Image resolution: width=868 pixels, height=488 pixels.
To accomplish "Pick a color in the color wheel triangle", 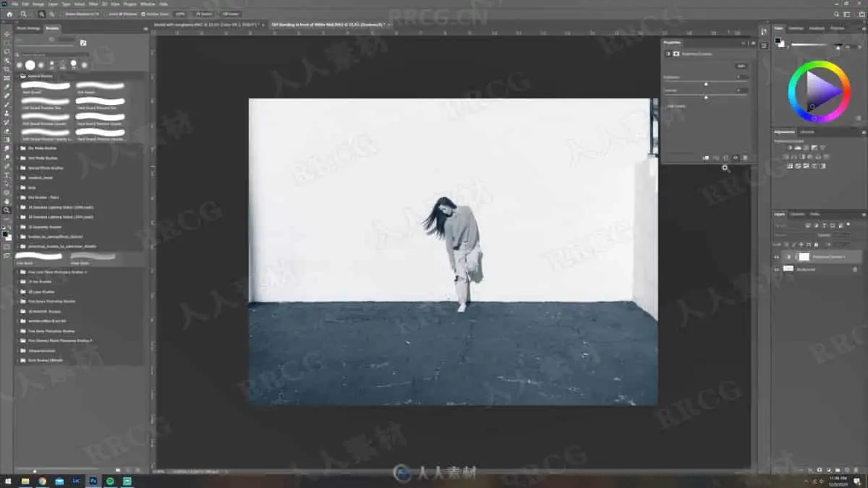I will (x=822, y=92).
